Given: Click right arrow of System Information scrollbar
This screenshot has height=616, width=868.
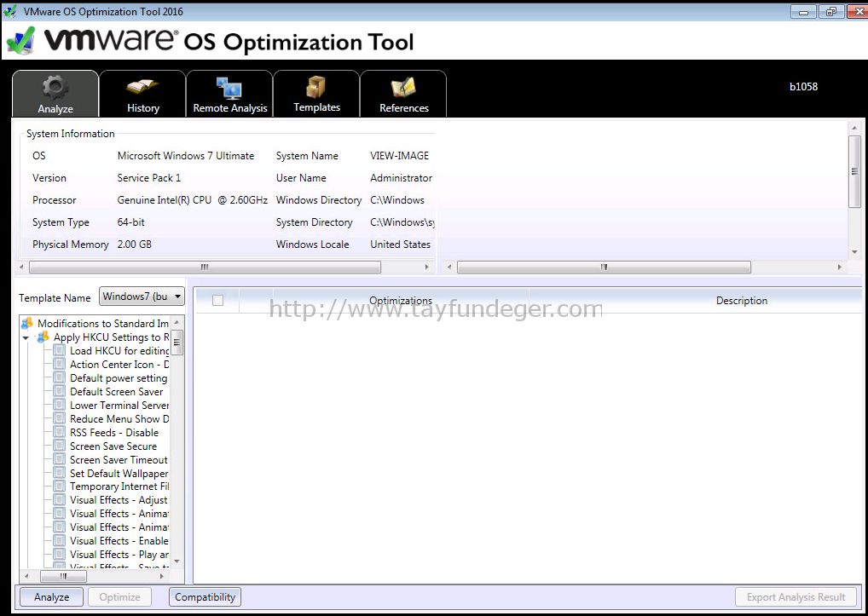Looking at the screenshot, I should pyautogui.click(x=426, y=267).
